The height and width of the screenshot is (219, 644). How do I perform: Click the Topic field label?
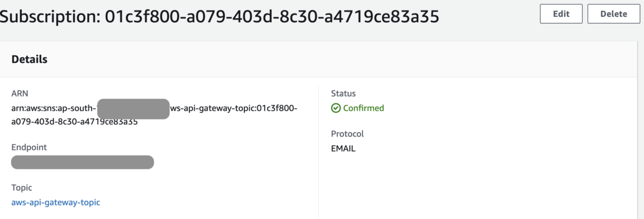[x=22, y=188]
